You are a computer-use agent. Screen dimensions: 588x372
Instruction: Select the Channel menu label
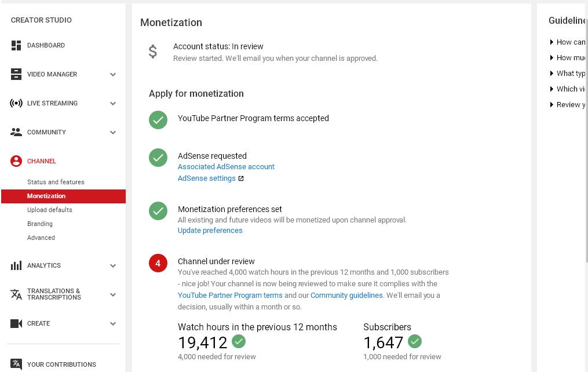(41, 161)
